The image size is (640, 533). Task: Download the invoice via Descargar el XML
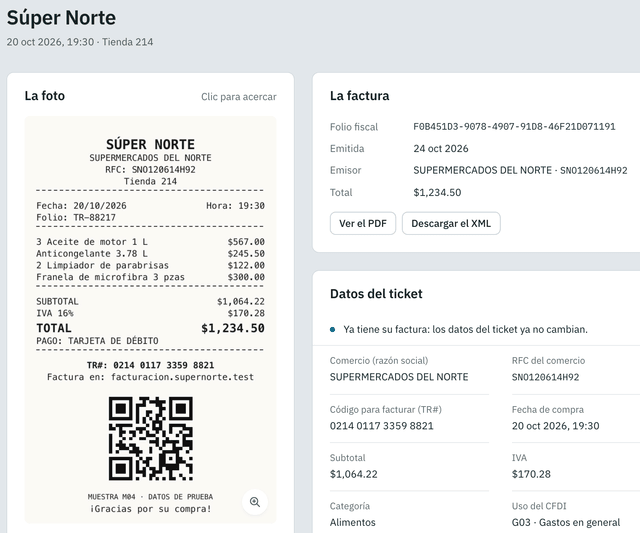click(x=451, y=223)
